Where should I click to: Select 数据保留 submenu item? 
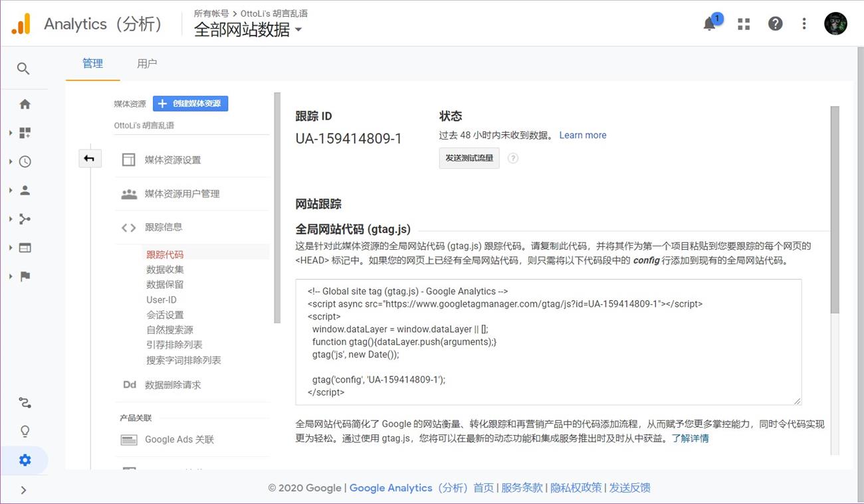click(165, 284)
